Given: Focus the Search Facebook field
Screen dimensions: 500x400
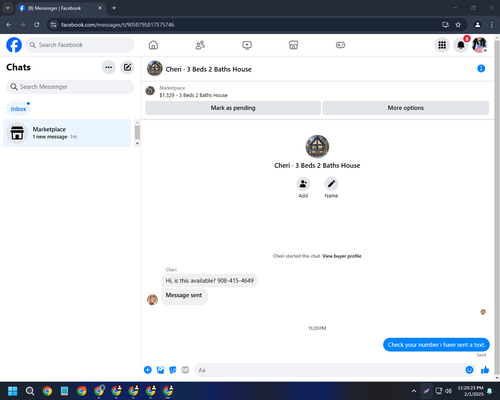Looking at the screenshot, I should 80,45.
